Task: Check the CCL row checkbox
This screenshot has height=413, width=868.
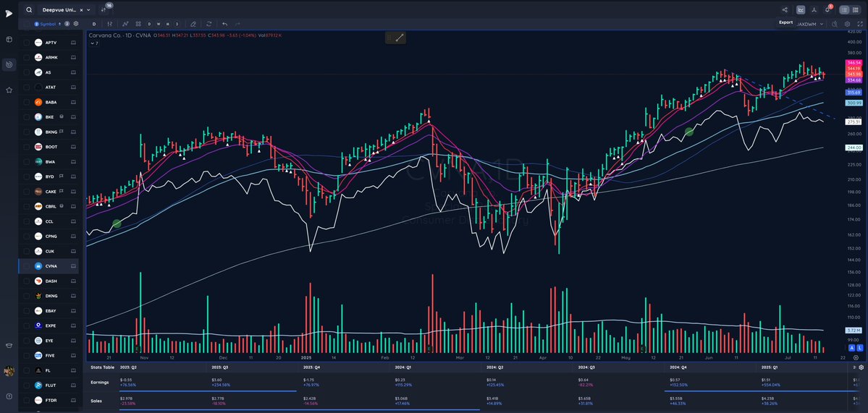Action: (x=26, y=222)
